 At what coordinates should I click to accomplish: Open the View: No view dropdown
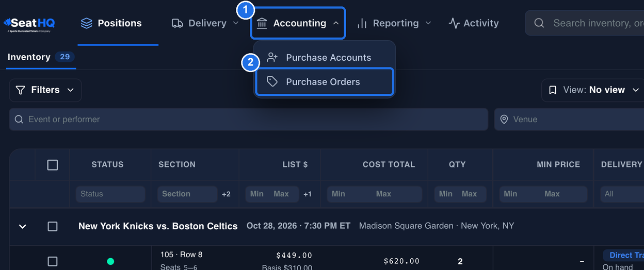coord(593,90)
